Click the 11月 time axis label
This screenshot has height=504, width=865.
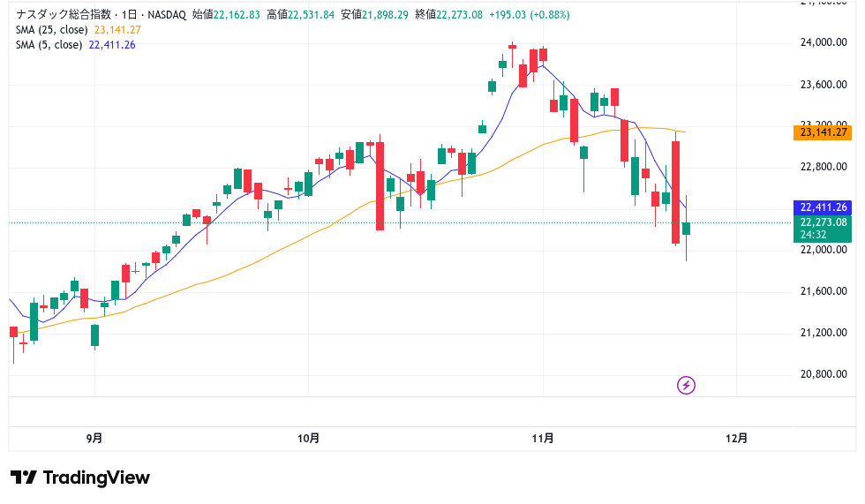(x=544, y=438)
